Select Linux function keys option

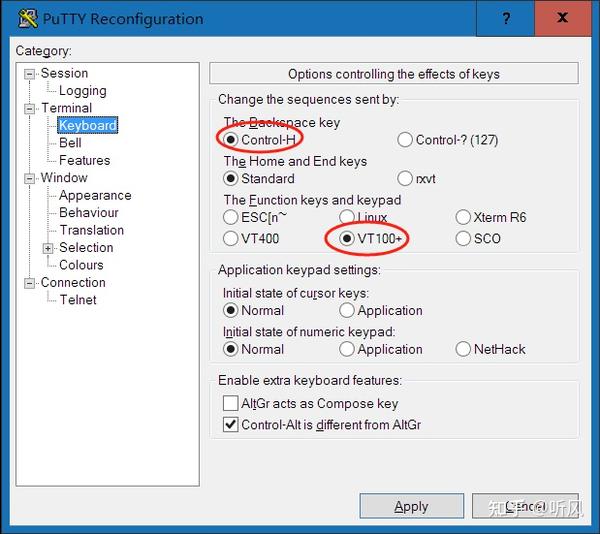click(347, 217)
